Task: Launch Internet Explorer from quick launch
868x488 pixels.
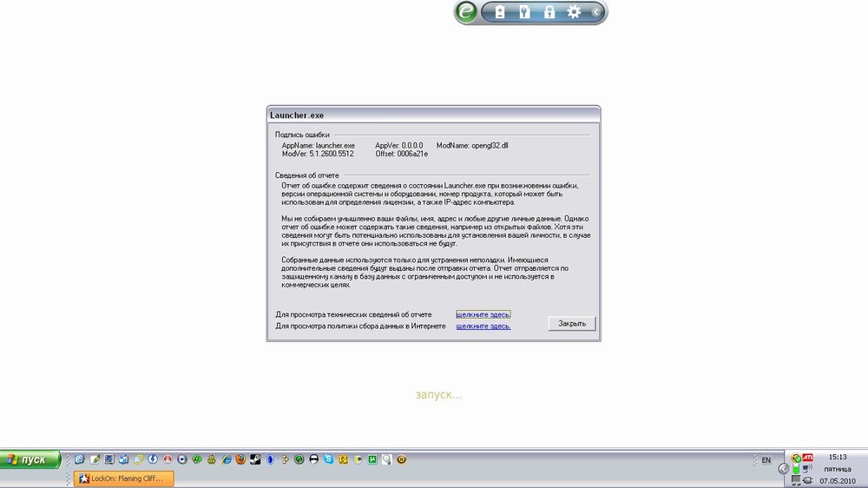Action: pos(227,459)
